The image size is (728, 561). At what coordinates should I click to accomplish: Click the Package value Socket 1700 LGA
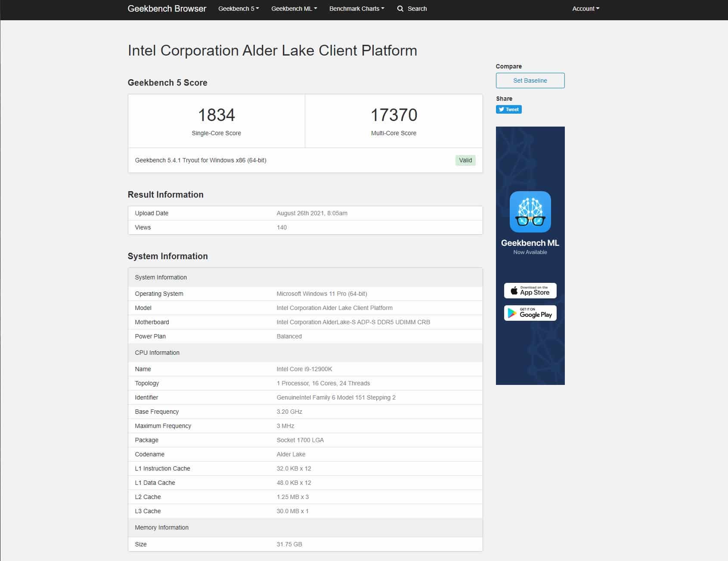coord(300,440)
